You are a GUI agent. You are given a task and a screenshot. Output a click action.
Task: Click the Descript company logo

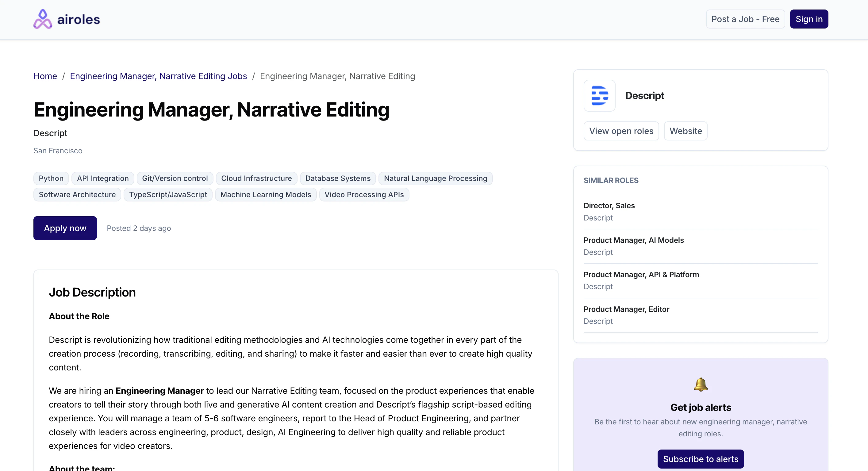(599, 96)
